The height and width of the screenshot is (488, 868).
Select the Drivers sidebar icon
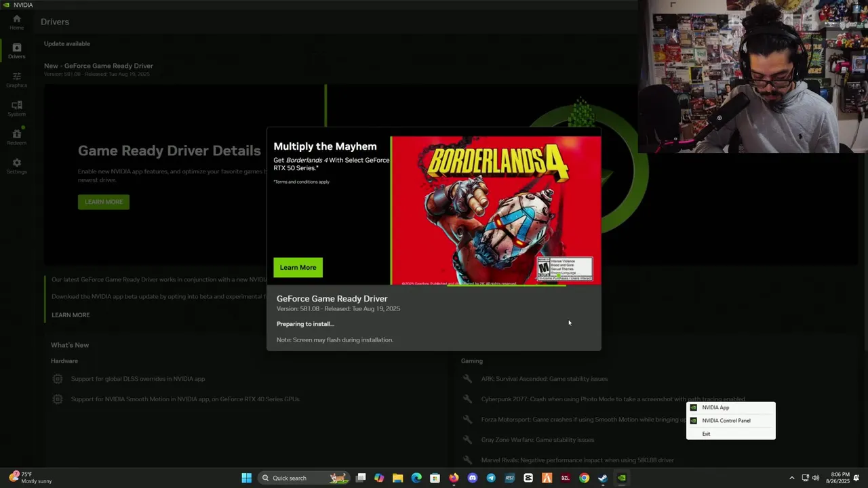tap(16, 51)
